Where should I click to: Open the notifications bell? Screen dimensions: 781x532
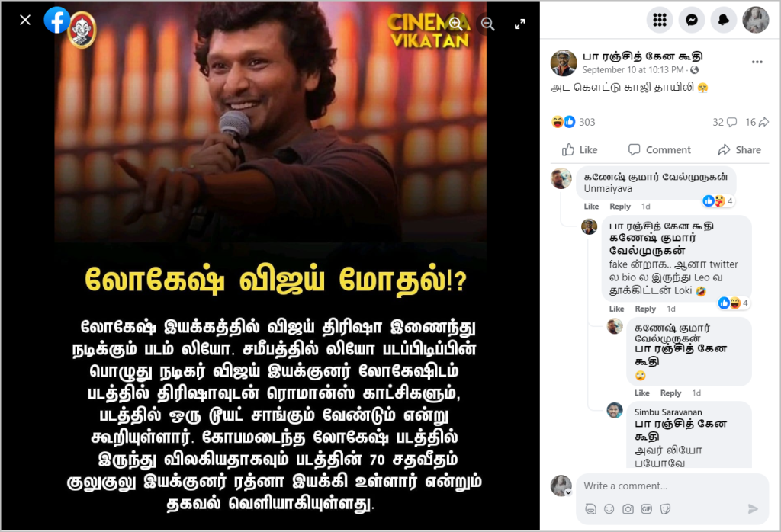click(x=723, y=20)
